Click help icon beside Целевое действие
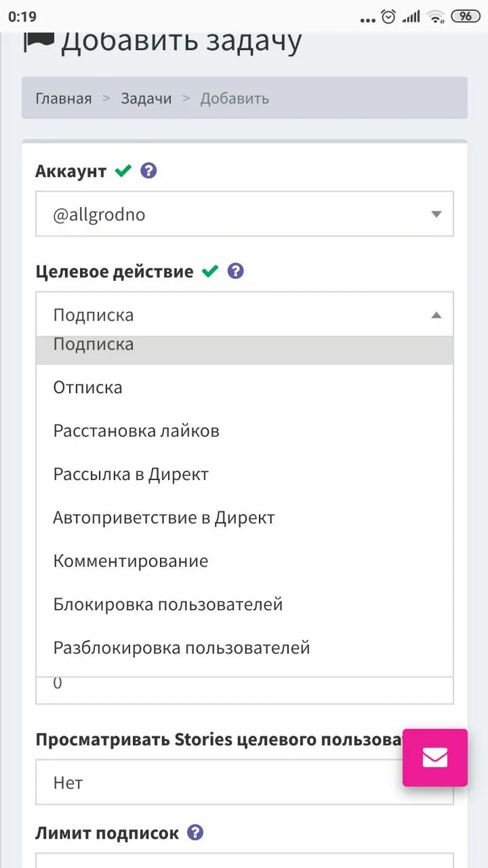The image size is (488, 868). click(x=235, y=271)
